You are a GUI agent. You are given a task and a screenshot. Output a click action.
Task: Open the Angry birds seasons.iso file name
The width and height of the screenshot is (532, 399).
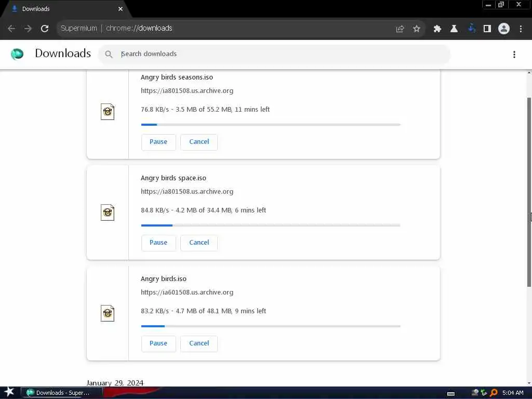tap(177, 77)
